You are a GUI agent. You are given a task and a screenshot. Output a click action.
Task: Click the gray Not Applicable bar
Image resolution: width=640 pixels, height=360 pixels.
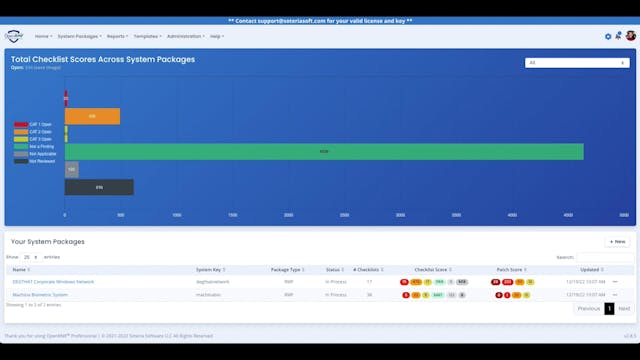pyautogui.click(x=72, y=169)
